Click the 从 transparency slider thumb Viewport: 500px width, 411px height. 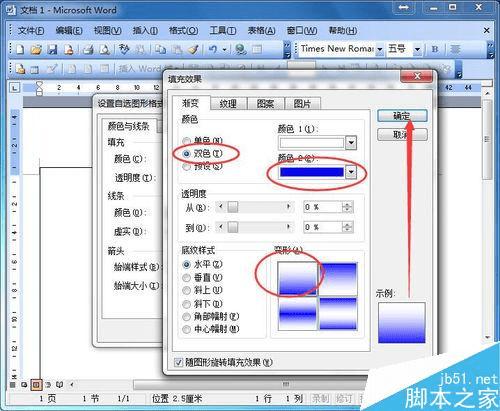(x=233, y=207)
